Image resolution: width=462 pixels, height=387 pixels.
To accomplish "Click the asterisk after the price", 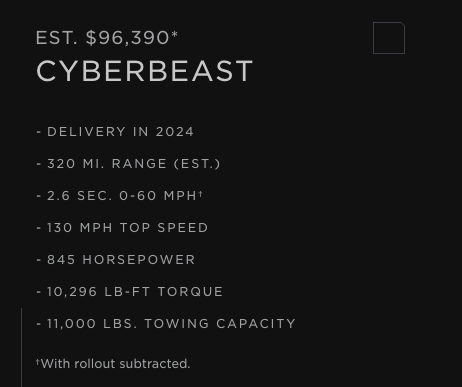I will pyautogui.click(x=175, y=34).
